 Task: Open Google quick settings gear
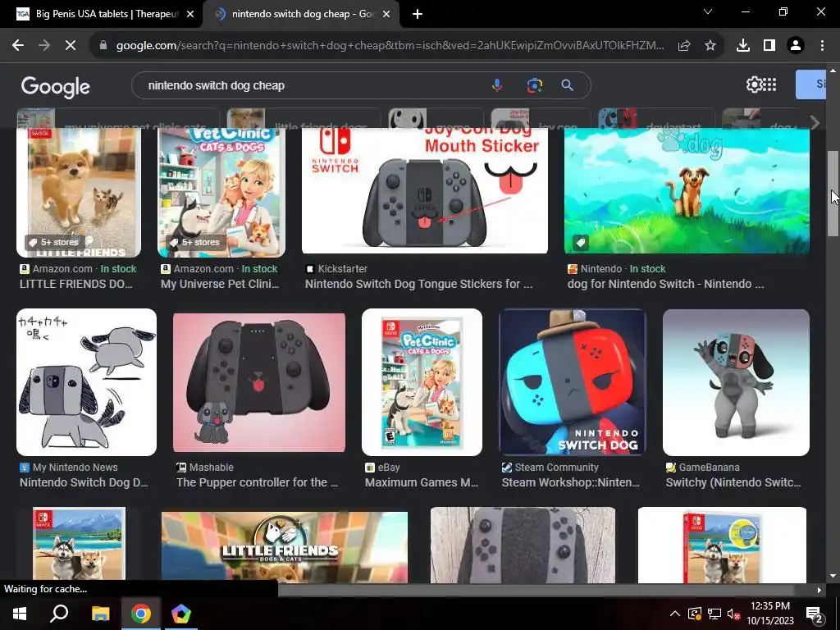point(754,84)
